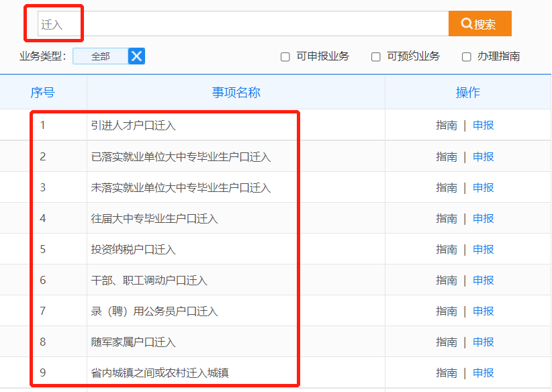Remove the 全部 filter with the X icon
This screenshot has height=392, width=552.
[x=137, y=56]
